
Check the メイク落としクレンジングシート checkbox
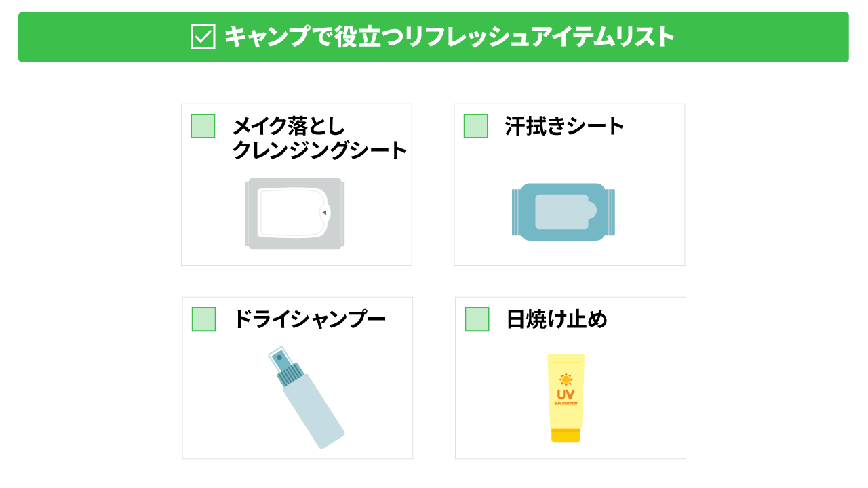203,126
